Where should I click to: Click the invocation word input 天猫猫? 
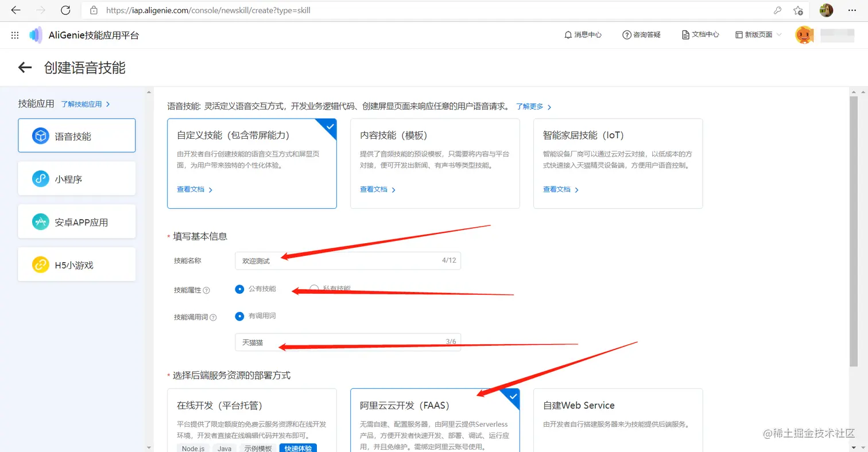coord(348,342)
